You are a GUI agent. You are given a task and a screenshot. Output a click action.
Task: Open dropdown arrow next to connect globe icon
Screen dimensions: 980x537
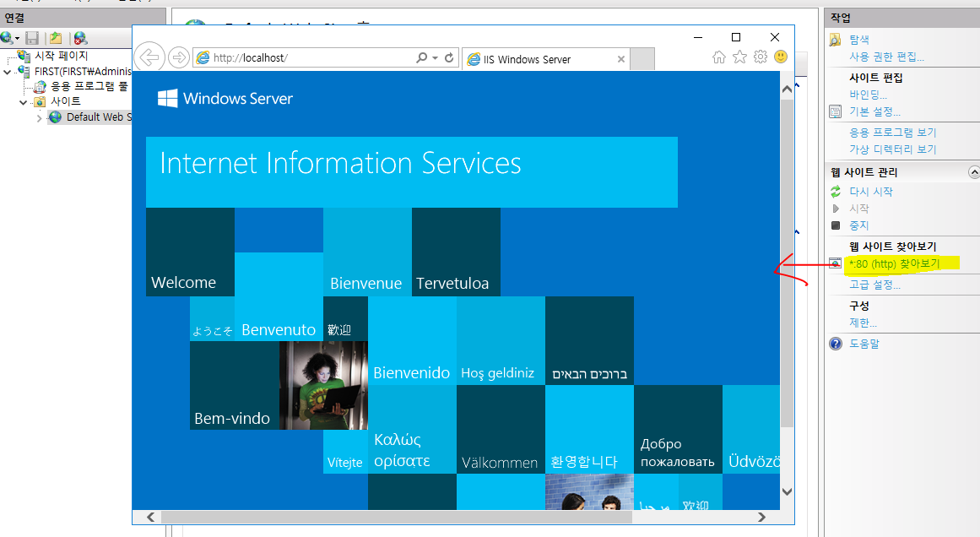coord(17,39)
